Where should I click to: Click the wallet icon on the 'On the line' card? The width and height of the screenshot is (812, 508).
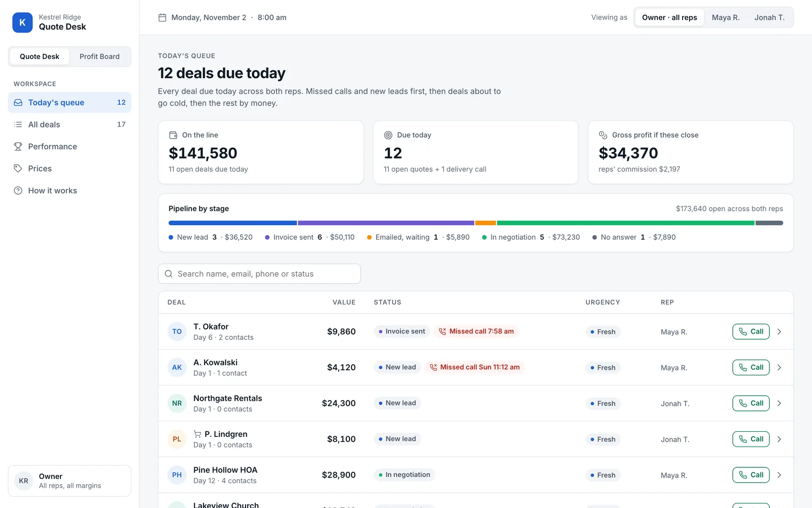(x=173, y=135)
